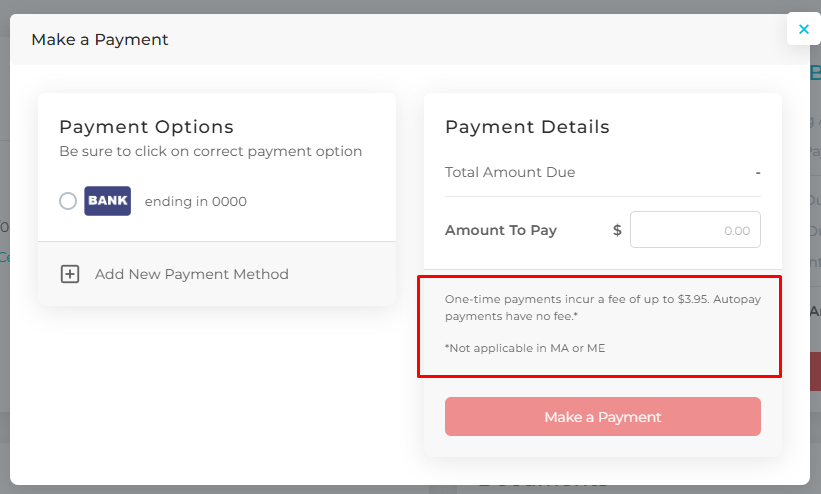Image resolution: width=821 pixels, height=494 pixels.
Task: Click the Amount To Pay label
Action: click(x=501, y=230)
